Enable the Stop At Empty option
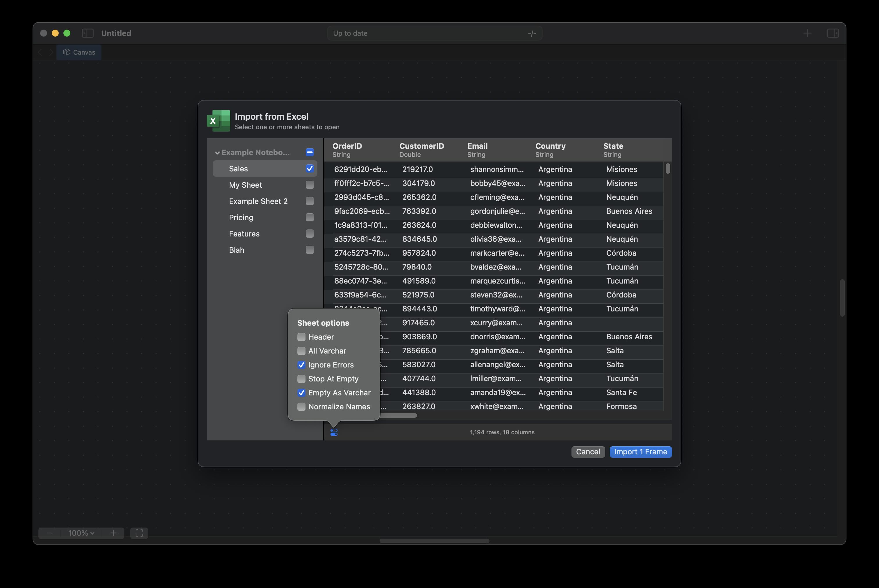The image size is (879, 588). (301, 379)
